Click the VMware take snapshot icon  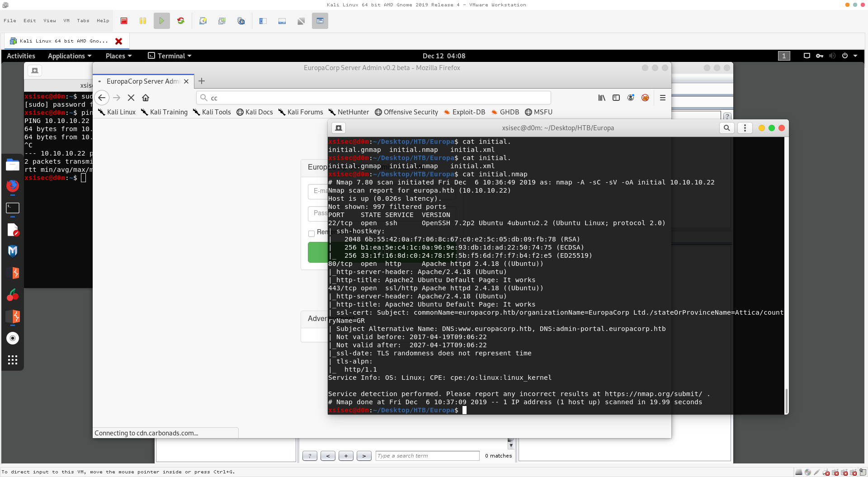tap(203, 21)
